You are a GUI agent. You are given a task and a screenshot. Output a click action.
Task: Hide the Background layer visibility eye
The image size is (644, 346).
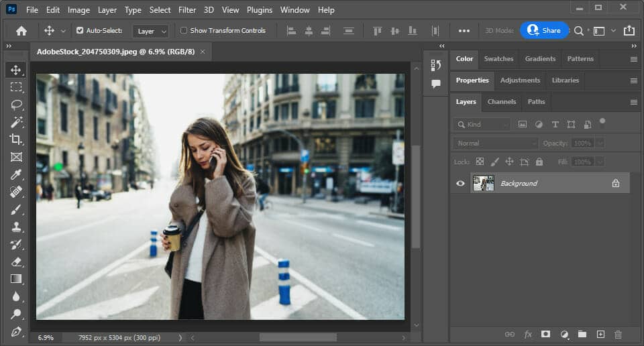pyautogui.click(x=460, y=183)
